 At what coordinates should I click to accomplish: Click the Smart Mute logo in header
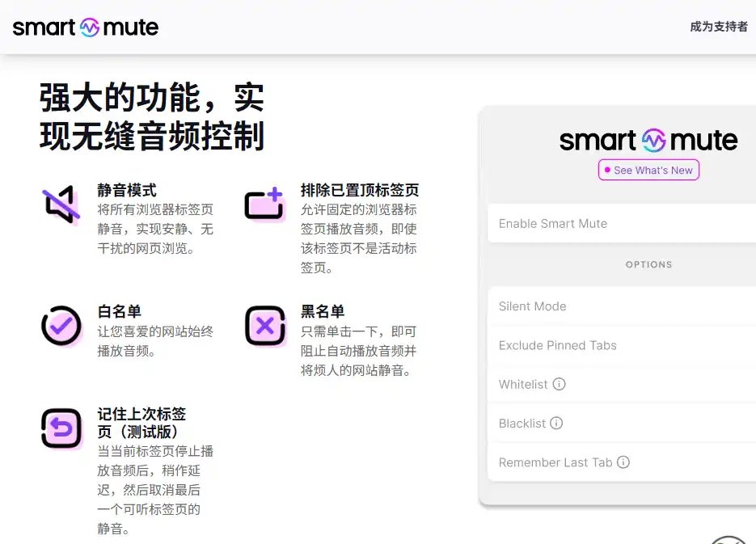[x=86, y=27]
